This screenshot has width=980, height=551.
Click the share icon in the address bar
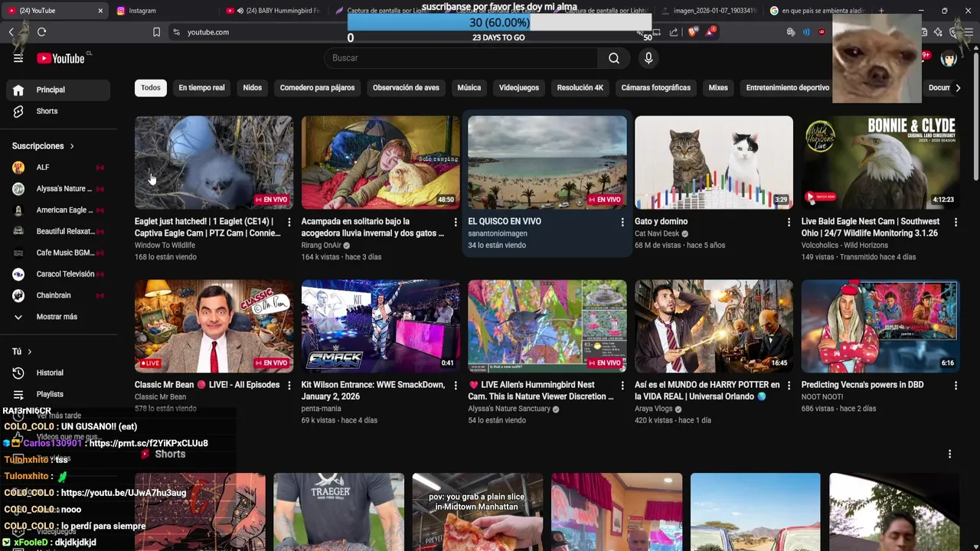tap(674, 32)
